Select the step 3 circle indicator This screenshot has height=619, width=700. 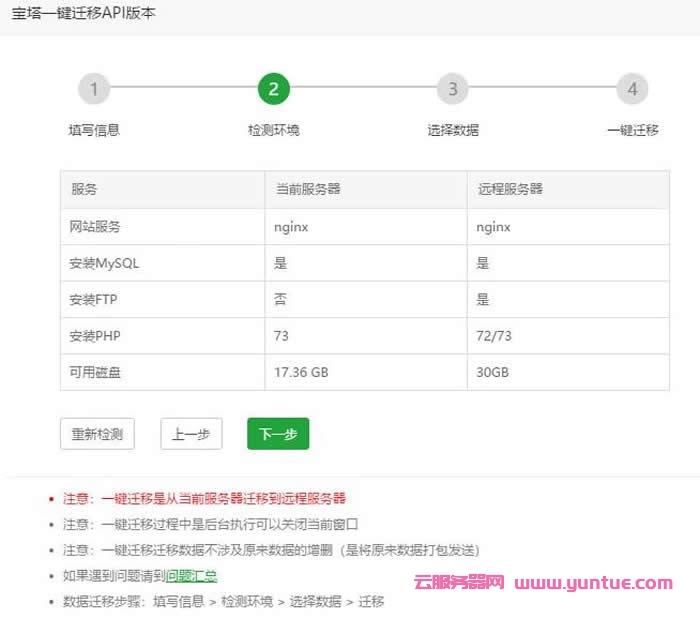(453, 89)
